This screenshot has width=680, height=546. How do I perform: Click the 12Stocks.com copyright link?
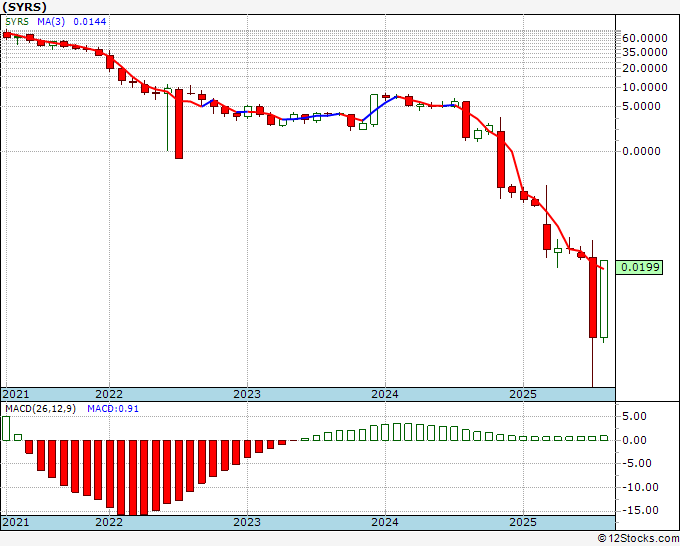(x=639, y=539)
